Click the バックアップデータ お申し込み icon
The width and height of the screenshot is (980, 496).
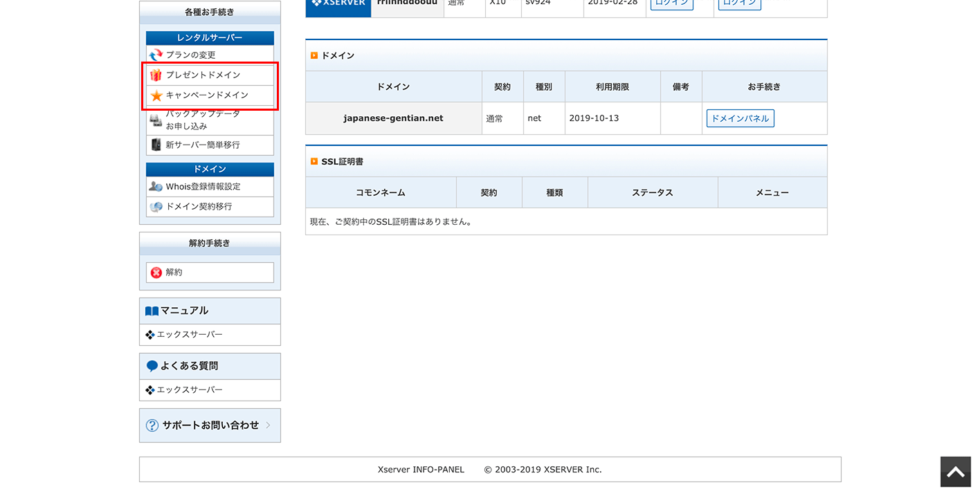pyautogui.click(x=156, y=120)
